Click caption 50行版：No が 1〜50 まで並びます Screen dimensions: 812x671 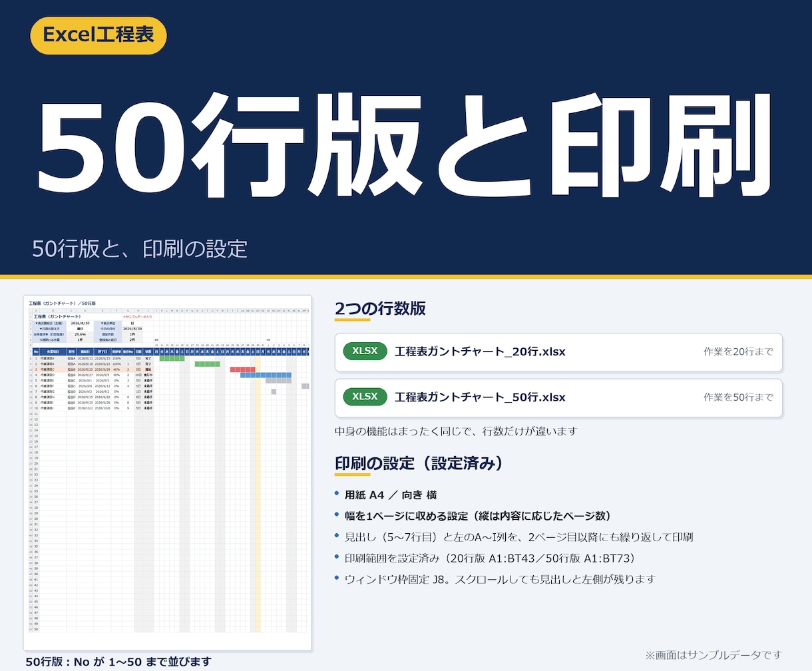(x=118, y=662)
